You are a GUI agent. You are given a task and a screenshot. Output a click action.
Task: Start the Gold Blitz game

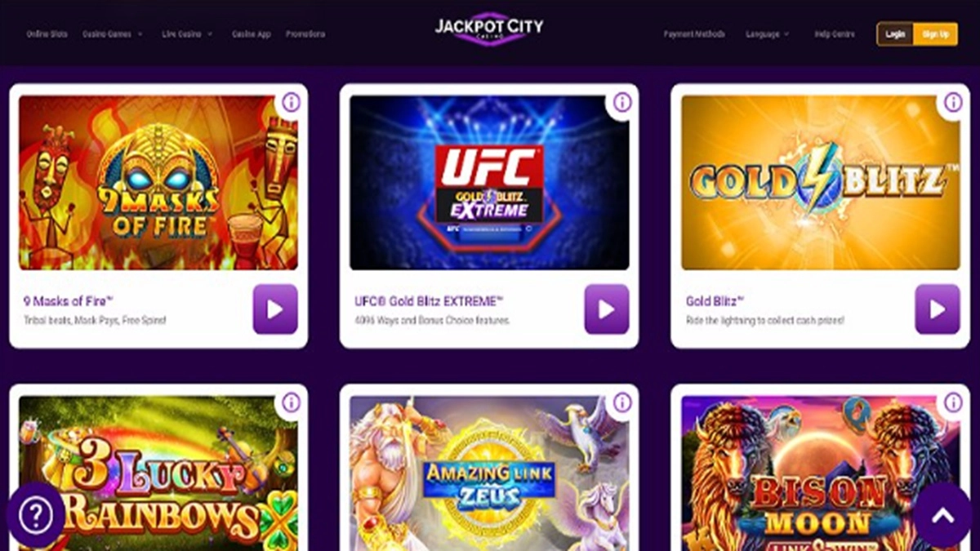pos(938,309)
